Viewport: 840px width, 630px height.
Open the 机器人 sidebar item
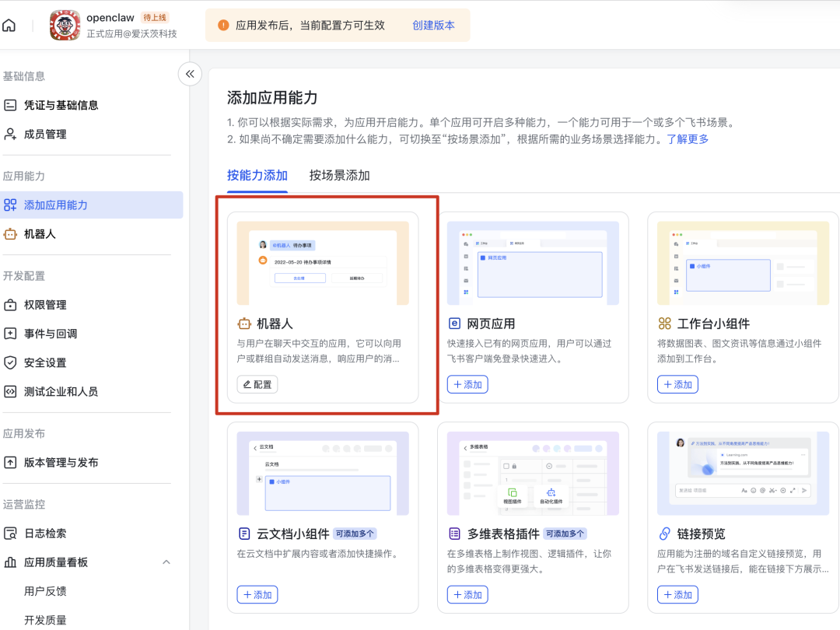click(x=49, y=233)
